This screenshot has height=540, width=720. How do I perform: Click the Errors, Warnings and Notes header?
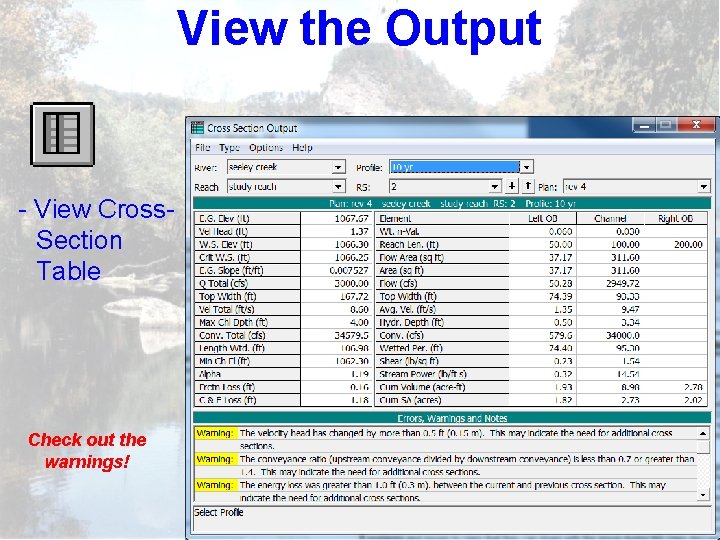[x=452, y=418]
